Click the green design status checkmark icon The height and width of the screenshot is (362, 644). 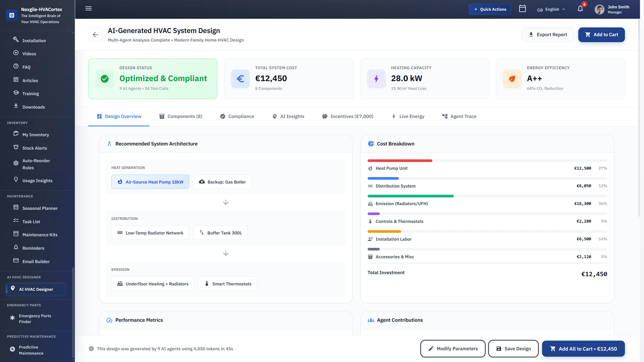click(x=104, y=79)
